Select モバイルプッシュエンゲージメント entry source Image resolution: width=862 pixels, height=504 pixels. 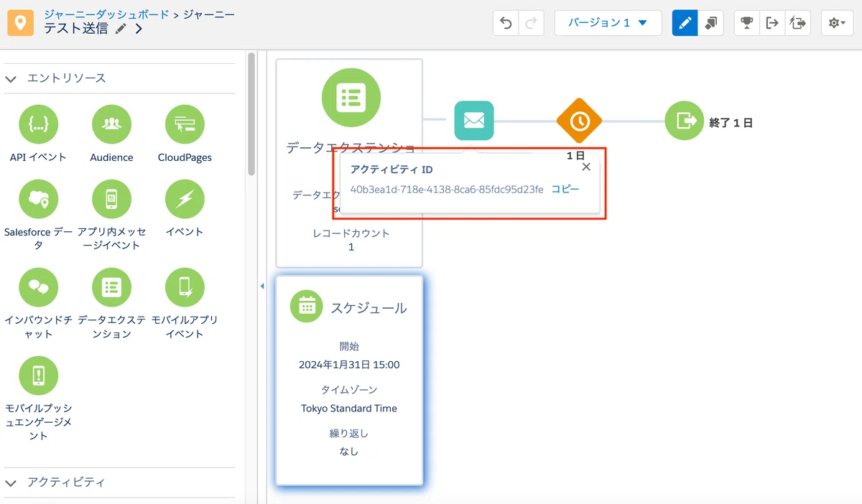coord(38,398)
